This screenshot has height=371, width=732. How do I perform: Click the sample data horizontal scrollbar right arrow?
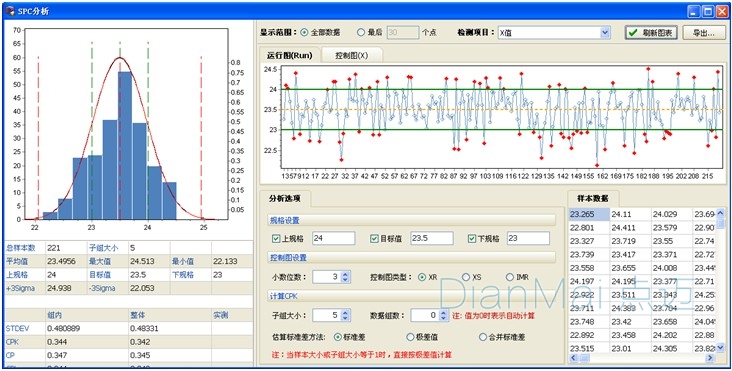[711, 357]
